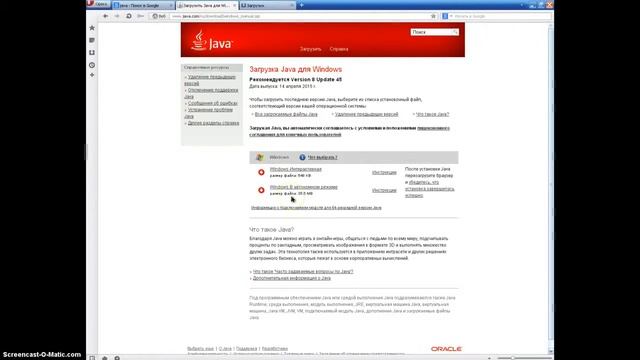This screenshot has width=640, height=360.
Task: Adjust the zoom slider in status bar
Action: pyautogui.click(x=524, y=358)
